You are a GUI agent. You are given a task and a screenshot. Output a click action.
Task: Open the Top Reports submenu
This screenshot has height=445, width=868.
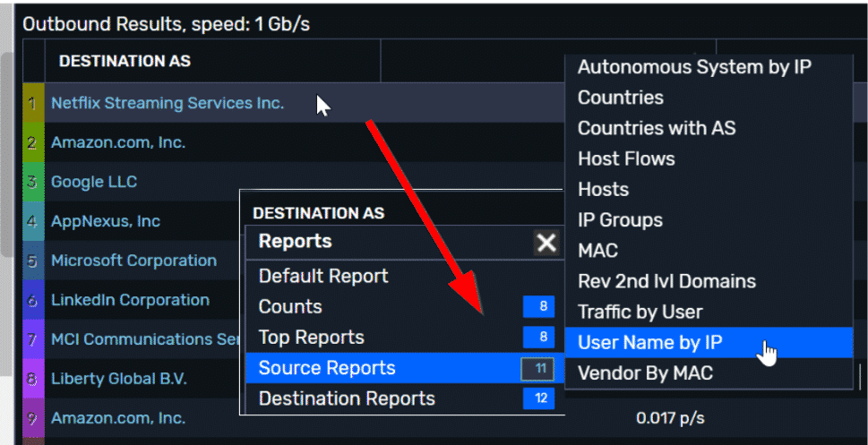(x=404, y=337)
